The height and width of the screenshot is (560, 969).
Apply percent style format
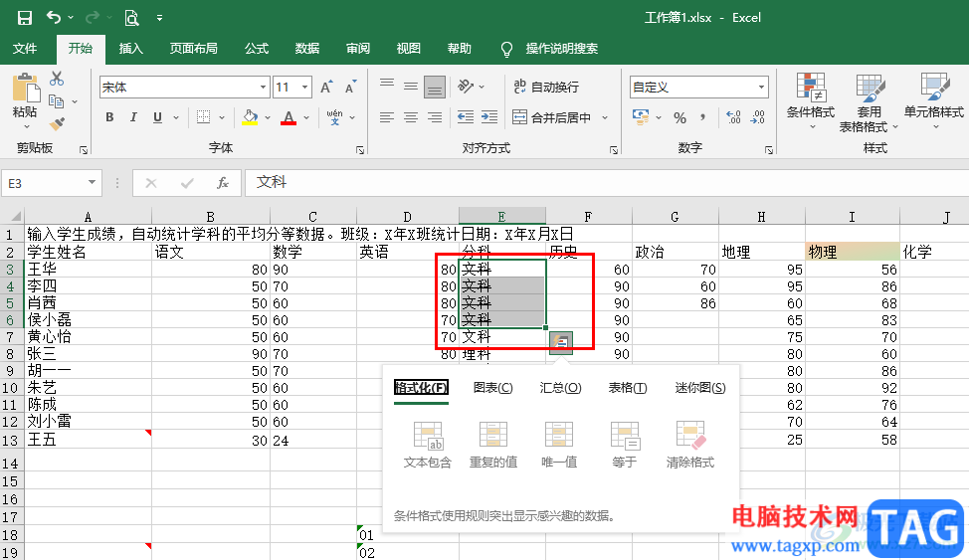tap(679, 118)
